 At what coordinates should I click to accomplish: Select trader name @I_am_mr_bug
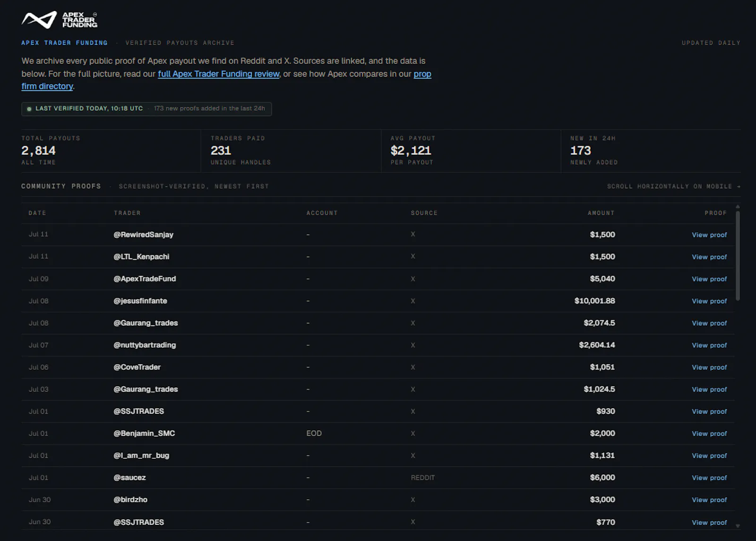[x=141, y=455]
